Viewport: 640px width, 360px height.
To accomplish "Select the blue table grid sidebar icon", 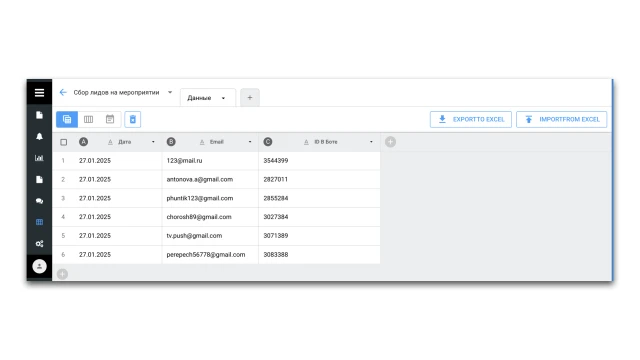I will (x=39, y=222).
